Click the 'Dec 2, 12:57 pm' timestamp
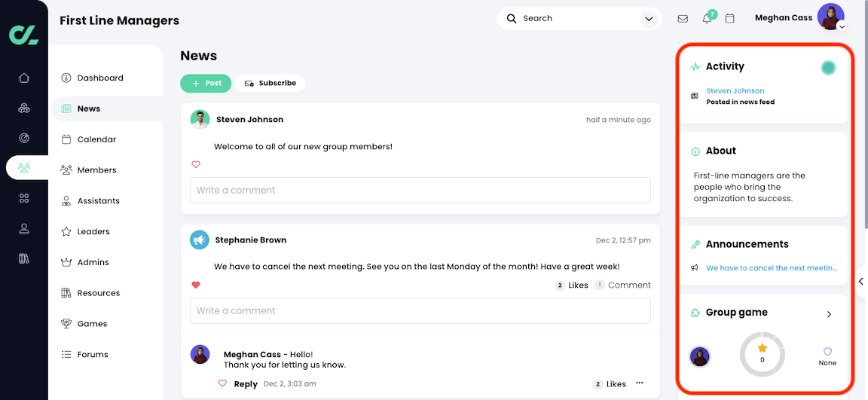Image resolution: width=868 pixels, height=400 pixels. click(x=623, y=240)
